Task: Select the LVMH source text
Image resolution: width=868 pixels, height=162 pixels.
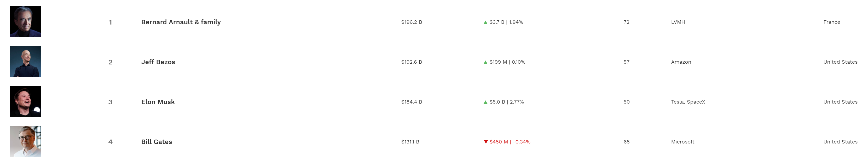Action: click(678, 22)
